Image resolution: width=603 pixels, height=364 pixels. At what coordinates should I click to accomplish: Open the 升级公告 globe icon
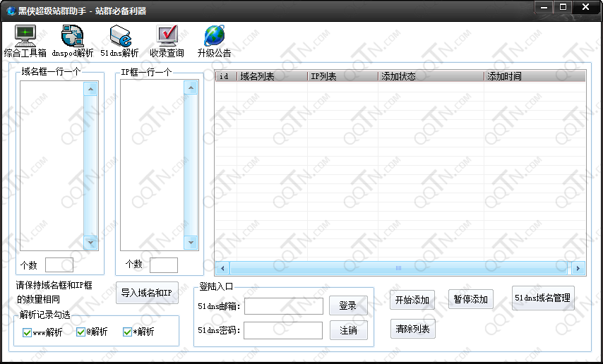tap(214, 36)
